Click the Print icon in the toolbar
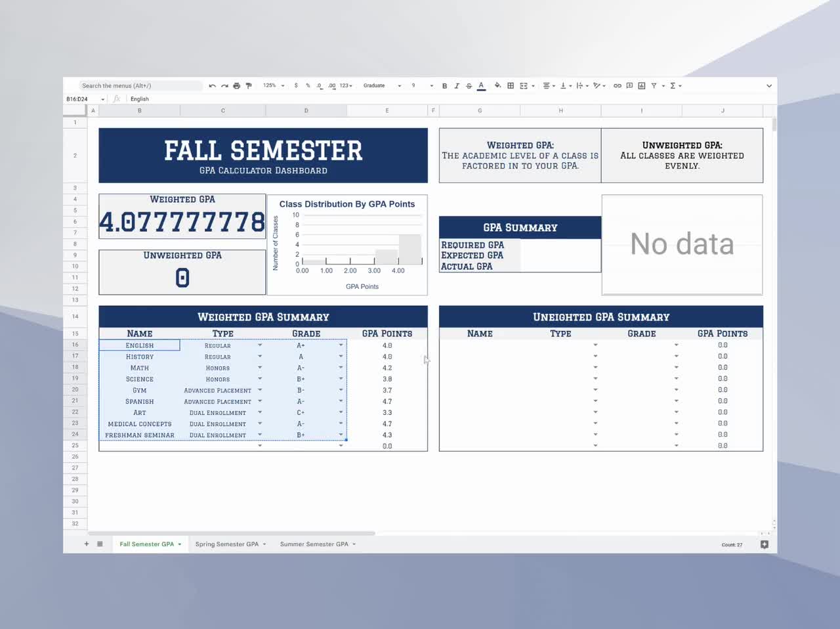 point(236,85)
